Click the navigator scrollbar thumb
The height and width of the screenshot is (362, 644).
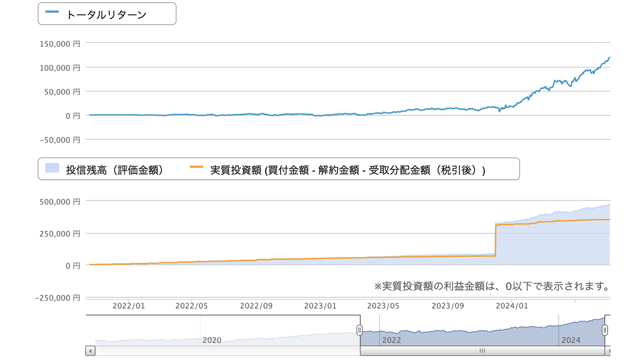482,351
